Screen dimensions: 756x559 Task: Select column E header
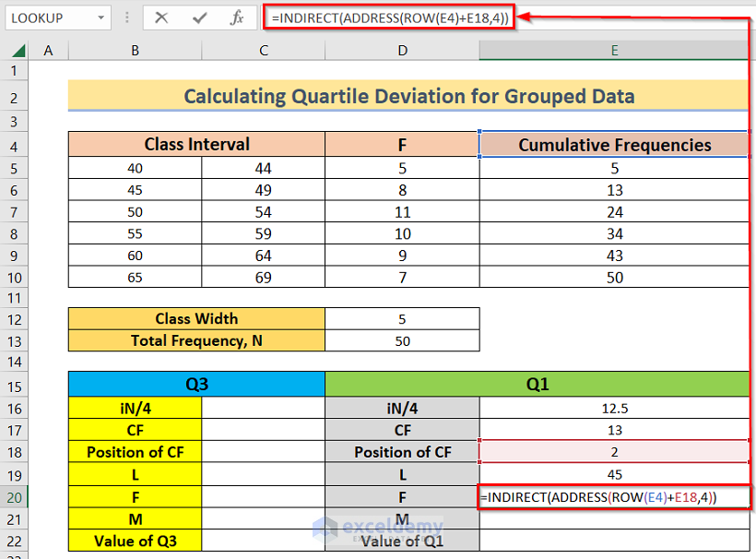coord(614,50)
